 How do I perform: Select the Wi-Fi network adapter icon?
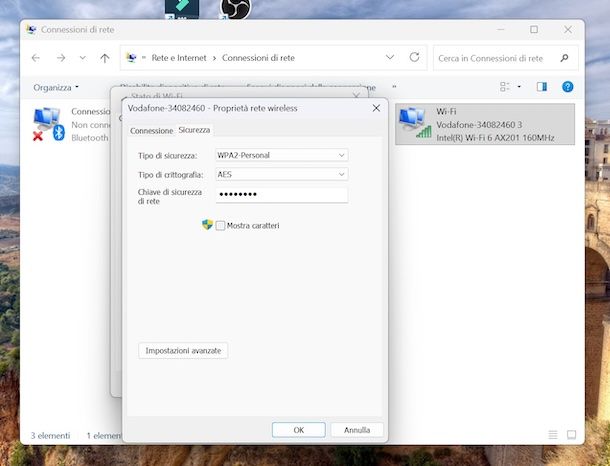coord(415,123)
